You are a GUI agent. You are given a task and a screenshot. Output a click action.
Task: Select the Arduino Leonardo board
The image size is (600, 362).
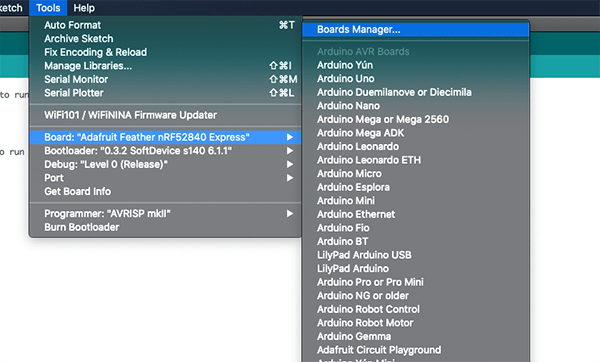[416, 147]
